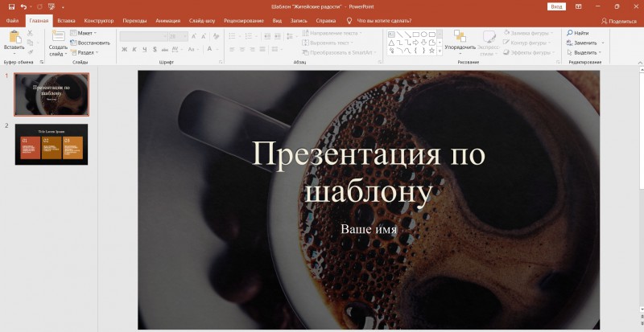
Task: Open the Создать слайд dropdown arrow
Action: point(66,54)
